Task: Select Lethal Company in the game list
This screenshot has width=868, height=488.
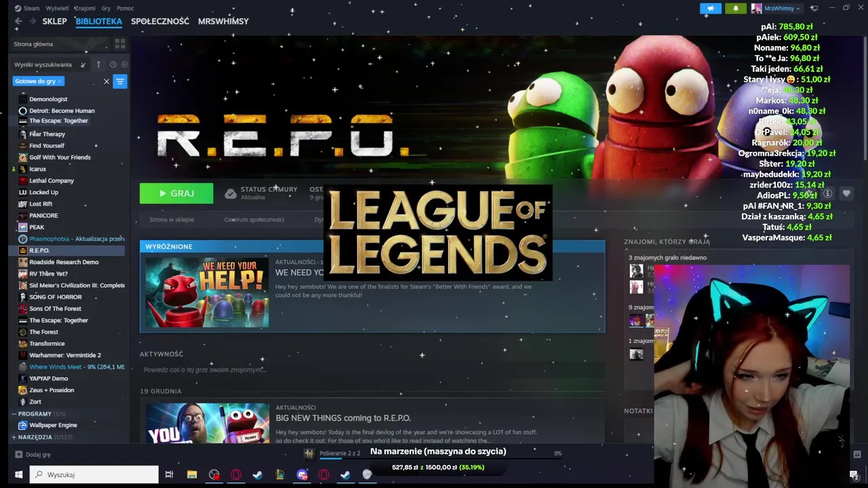Action: pyautogui.click(x=52, y=181)
